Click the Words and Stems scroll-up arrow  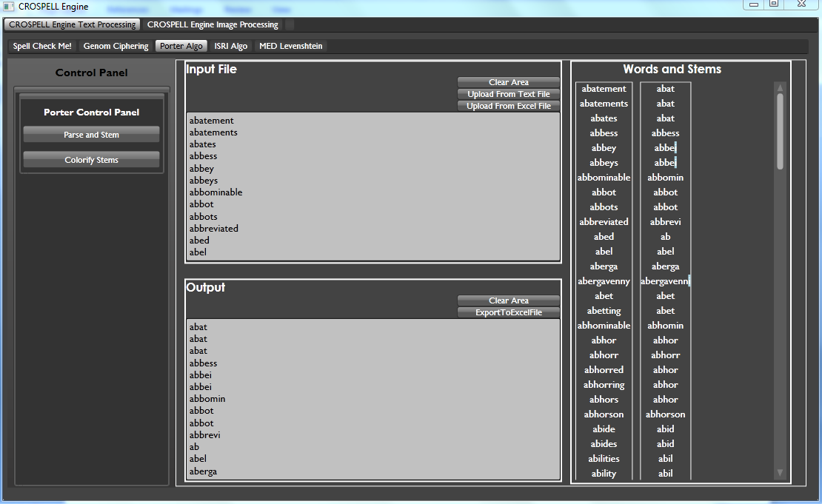[780, 88]
